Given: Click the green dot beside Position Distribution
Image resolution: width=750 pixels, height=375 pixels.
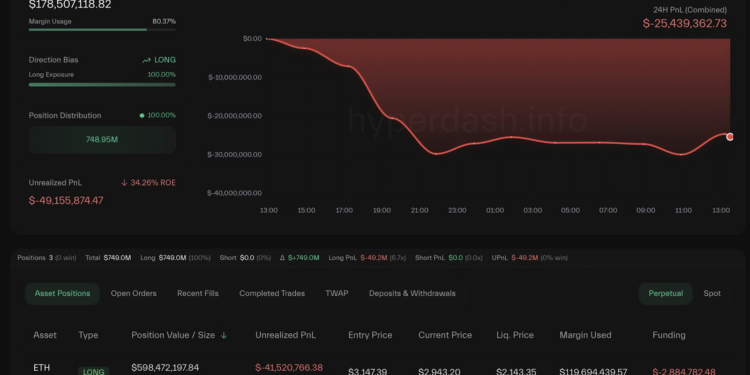Looking at the screenshot, I should pyautogui.click(x=142, y=115).
